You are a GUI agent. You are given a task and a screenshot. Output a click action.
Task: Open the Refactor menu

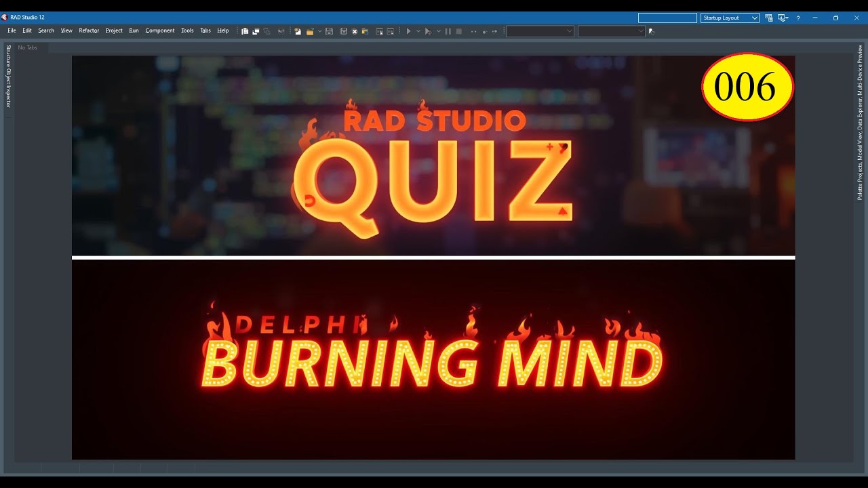tap(89, 30)
